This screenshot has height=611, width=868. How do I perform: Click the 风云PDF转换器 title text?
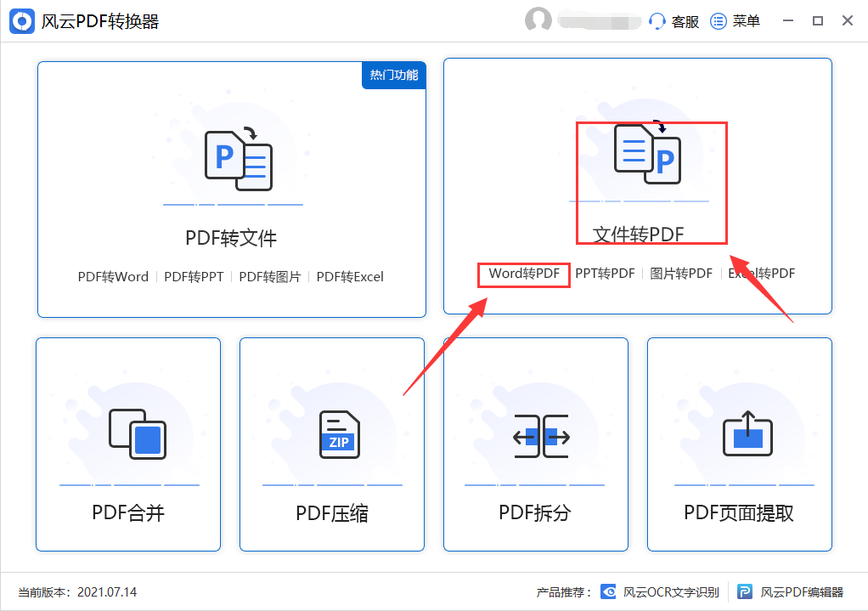pyautogui.click(x=100, y=21)
